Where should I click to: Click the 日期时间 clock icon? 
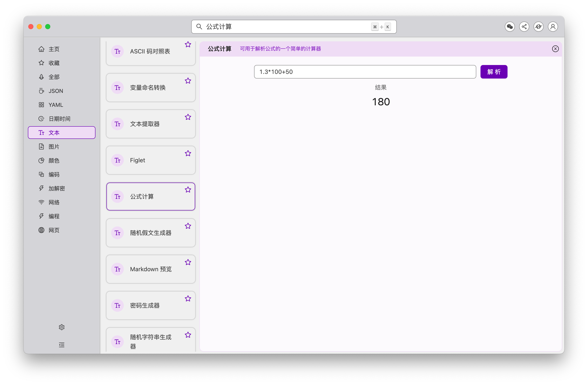point(41,119)
